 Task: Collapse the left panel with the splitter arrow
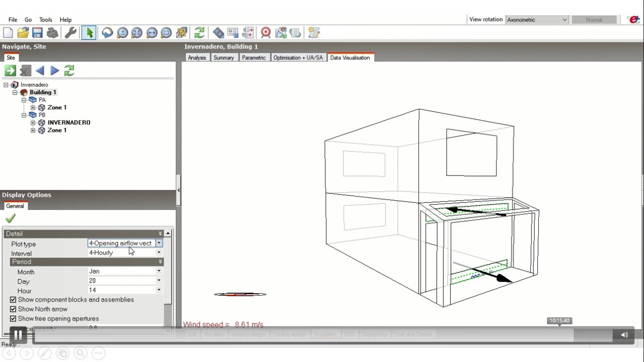tap(179, 191)
